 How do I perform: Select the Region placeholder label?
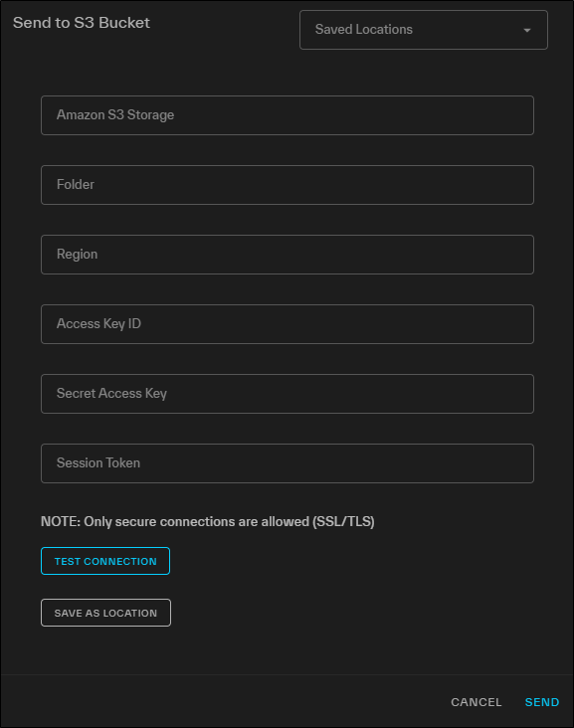click(77, 255)
